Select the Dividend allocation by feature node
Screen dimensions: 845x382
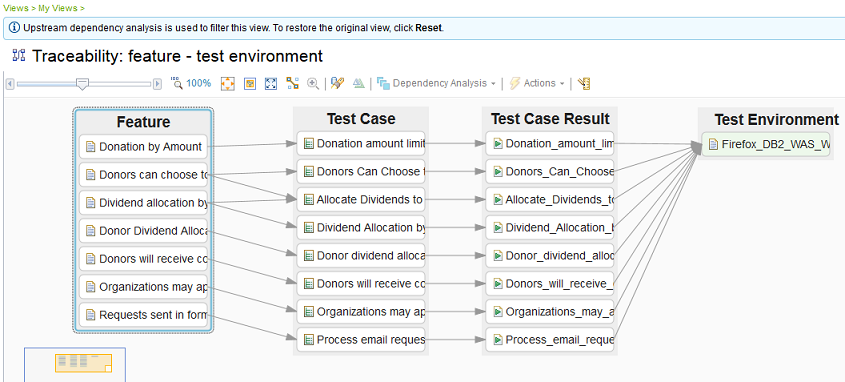coord(143,203)
